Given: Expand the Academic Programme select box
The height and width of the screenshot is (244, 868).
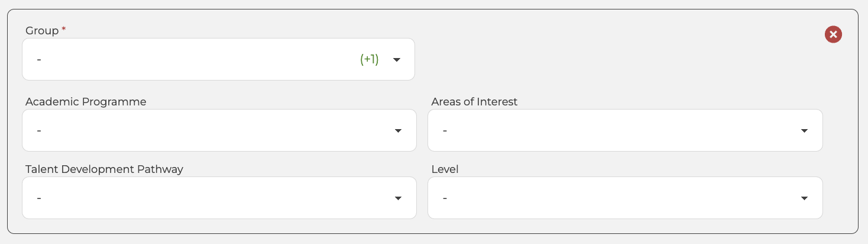Looking at the screenshot, I should pyautogui.click(x=207, y=130).
